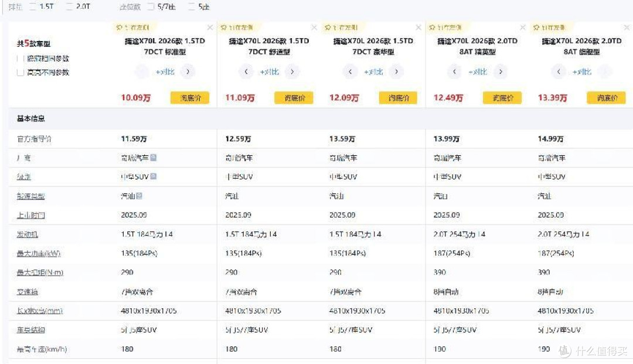Select the 13.99万 official guide price
Screen dimensions: 633x364
tap(446, 139)
